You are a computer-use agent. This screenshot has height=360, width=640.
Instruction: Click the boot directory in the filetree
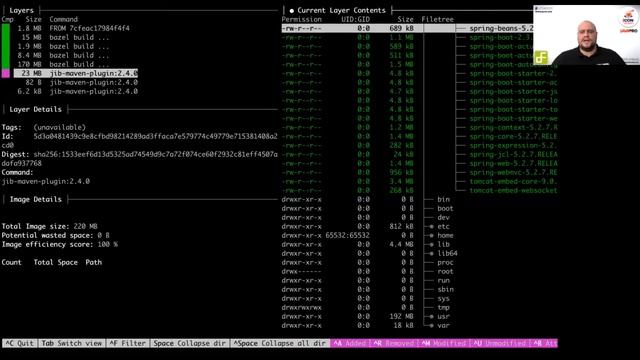445,208
